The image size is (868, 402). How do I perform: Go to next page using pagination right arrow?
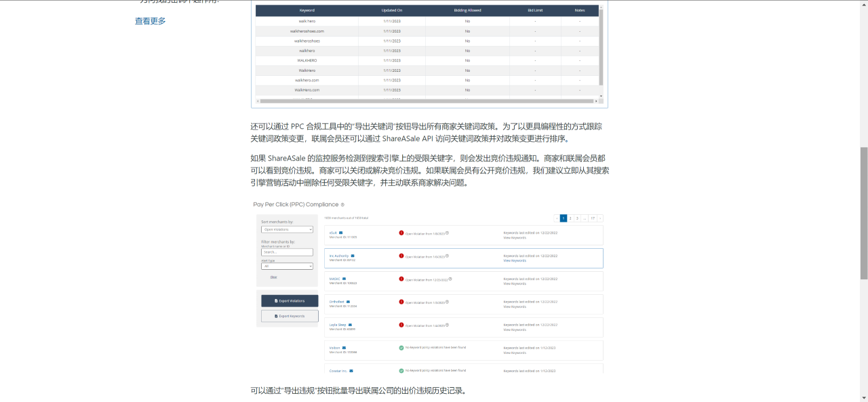pos(600,218)
